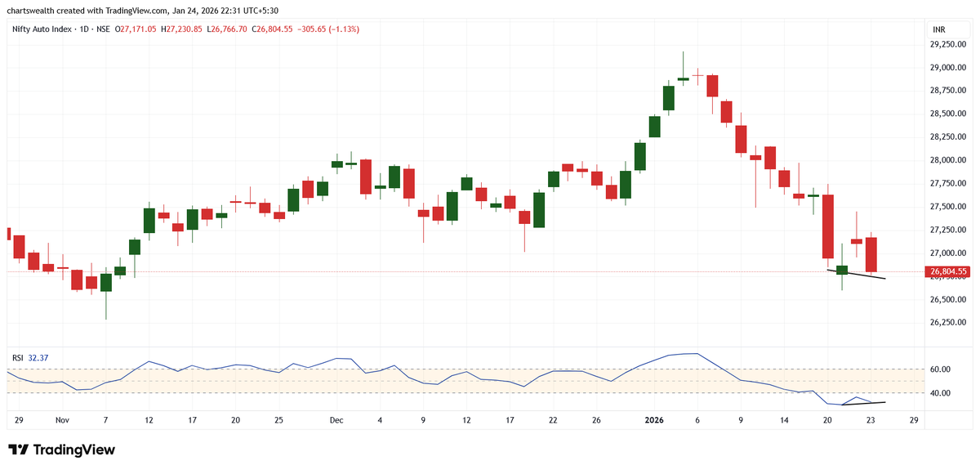The width and height of the screenshot is (980, 470).
Task: Click the 27,750.00 price axis label
Action: (948, 184)
